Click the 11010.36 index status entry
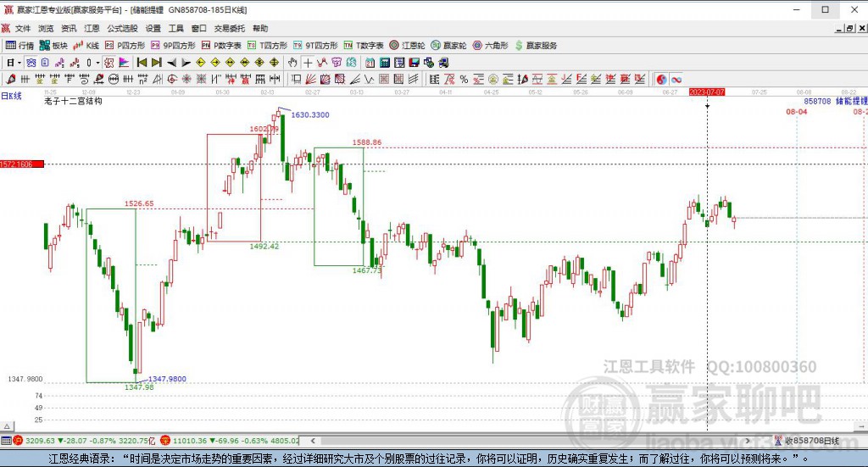Viewport: 868px width, 467px height. click(x=230, y=441)
